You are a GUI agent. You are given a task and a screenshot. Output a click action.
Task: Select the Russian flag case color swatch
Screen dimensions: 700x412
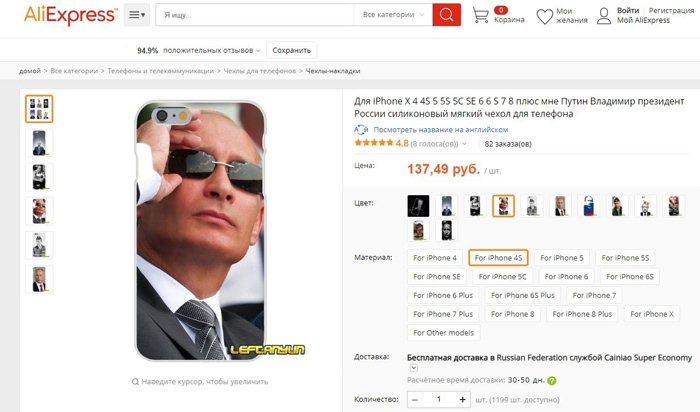click(588, 206)
